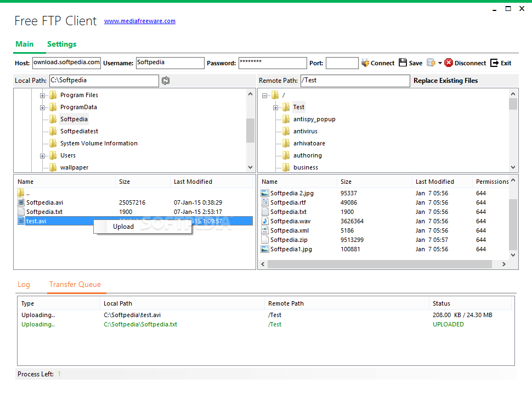Expand the ProgramData tree node

click(x=42, y=108)
